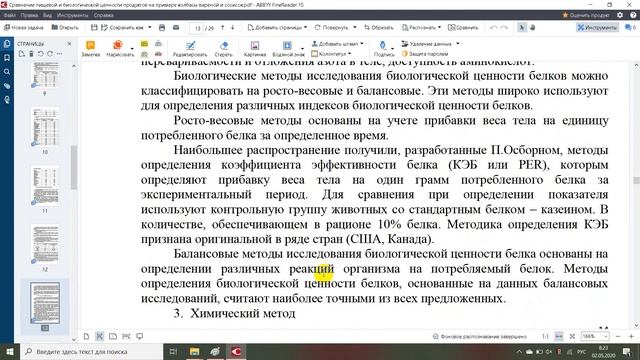Expand the Нарисовать dropdown arrow

pos(132,49)
